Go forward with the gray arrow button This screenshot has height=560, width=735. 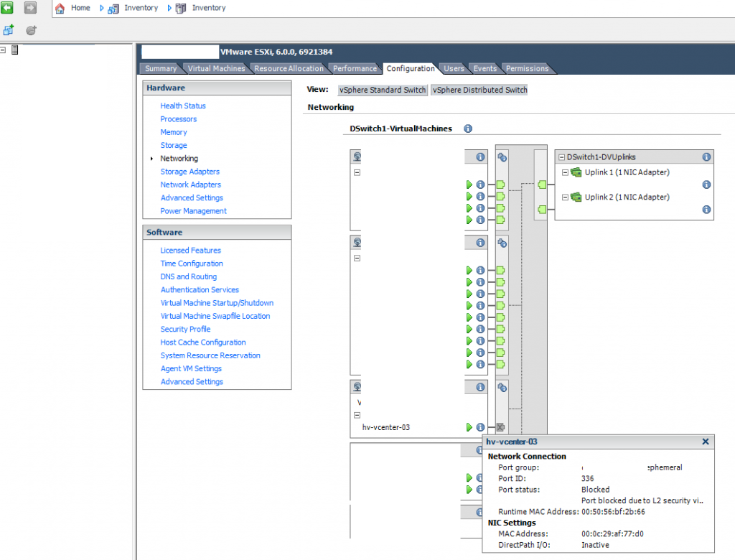pyautogui.click(x=30, y=7)
